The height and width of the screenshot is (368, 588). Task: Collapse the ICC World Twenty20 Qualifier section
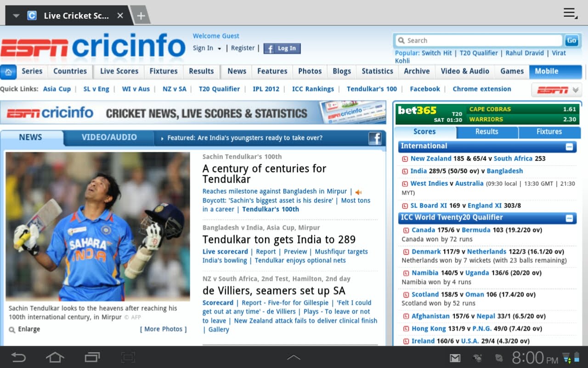[x=569, y=218]
